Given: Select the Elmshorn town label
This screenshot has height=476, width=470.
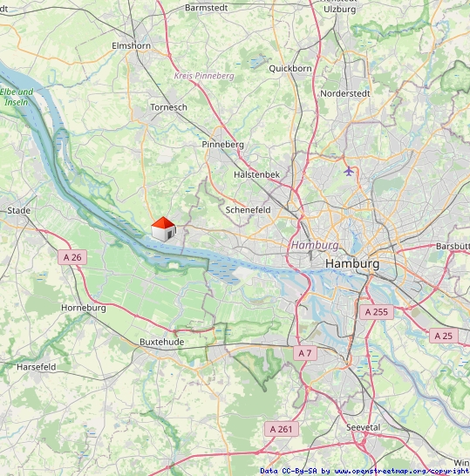Looking at the screenshot, I should coord(131,46).
